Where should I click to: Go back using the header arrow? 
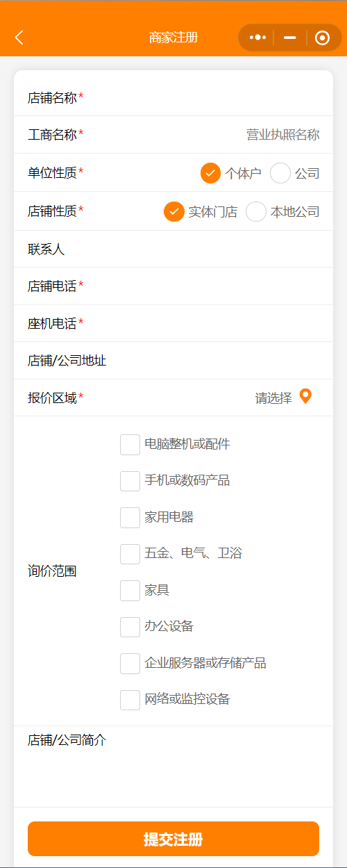pos(19,38)
